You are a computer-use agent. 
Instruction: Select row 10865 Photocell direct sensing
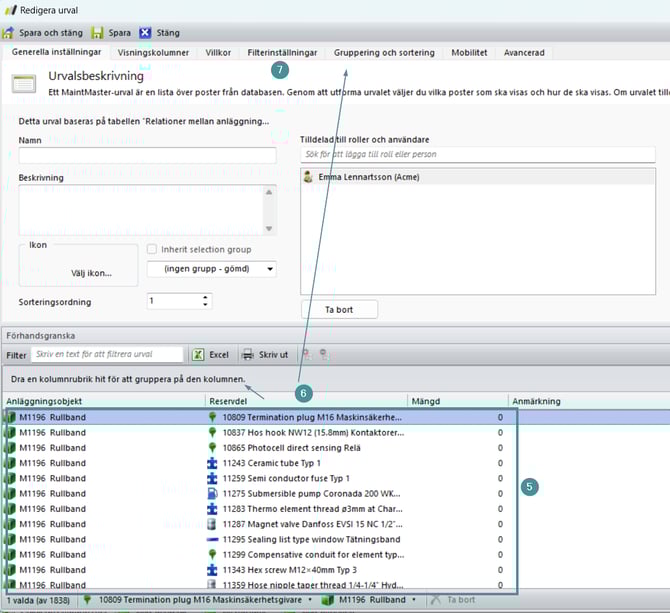[335, 448]
